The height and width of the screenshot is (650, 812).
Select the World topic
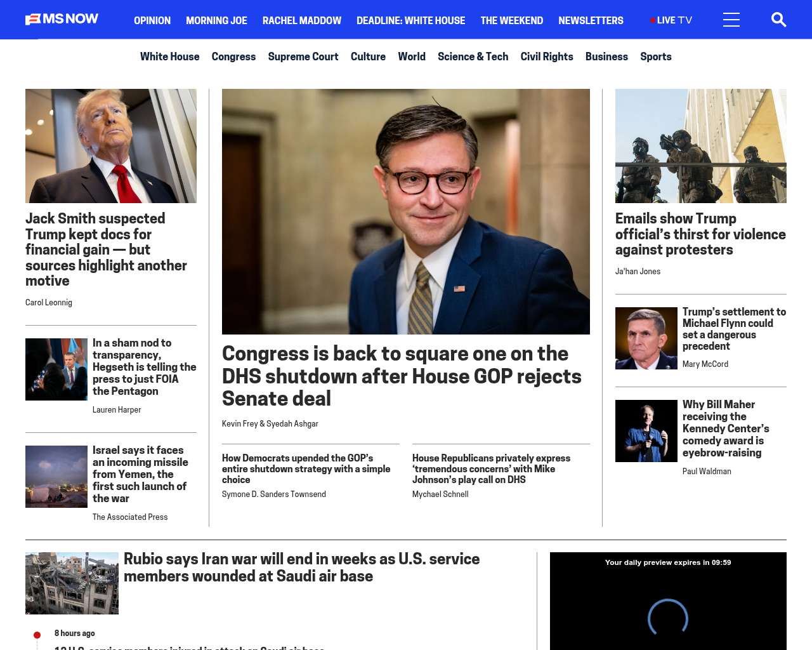tap(412, 56)
